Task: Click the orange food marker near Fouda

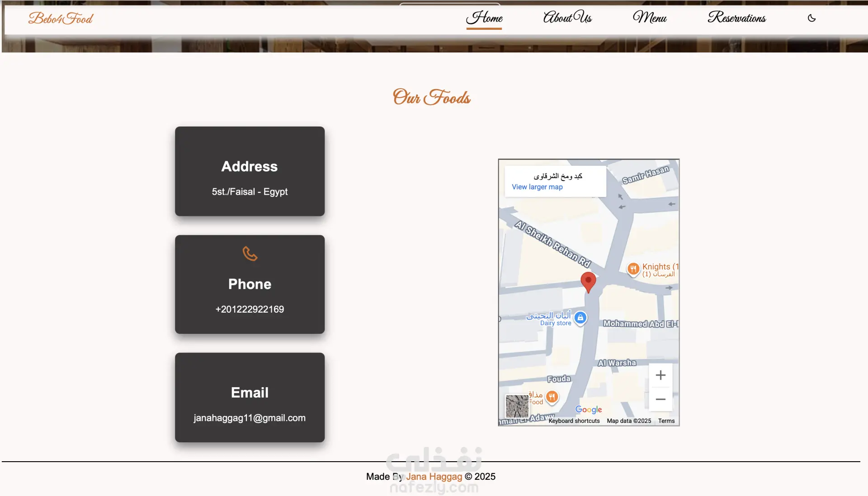Action: pos(552,397)
